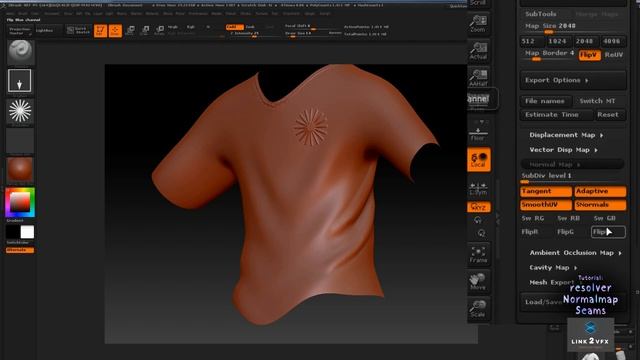640x360 pixels.
Task: Toggle the Switch MT option
Action: [598, 101]
